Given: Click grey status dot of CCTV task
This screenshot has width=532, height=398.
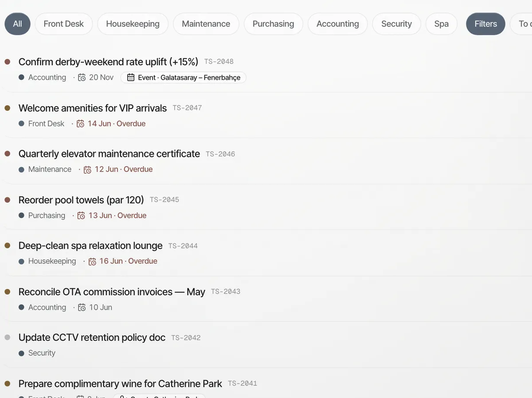Looking at the screenshot, I should 7,337.
